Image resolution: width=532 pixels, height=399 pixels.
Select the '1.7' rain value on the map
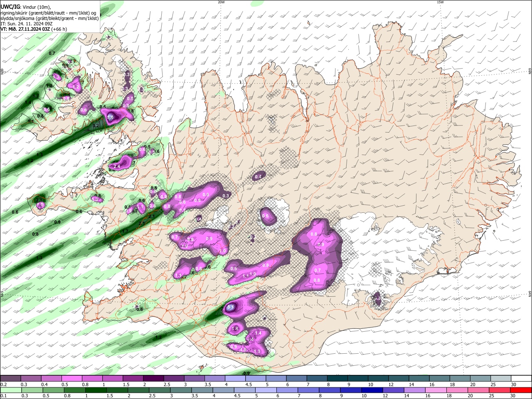(125, 231)
